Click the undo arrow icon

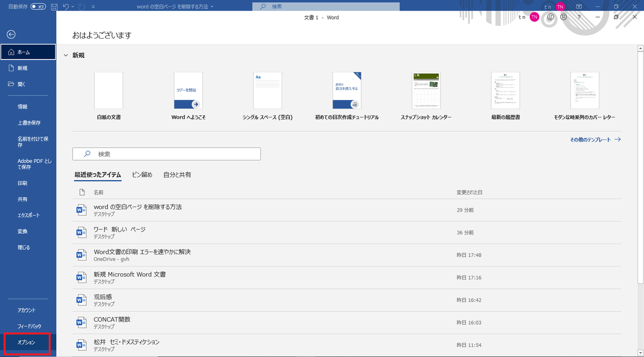click(65, 6)
